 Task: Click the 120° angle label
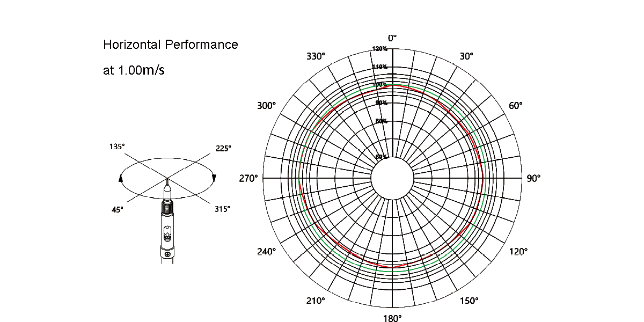(x=518, y=251)
